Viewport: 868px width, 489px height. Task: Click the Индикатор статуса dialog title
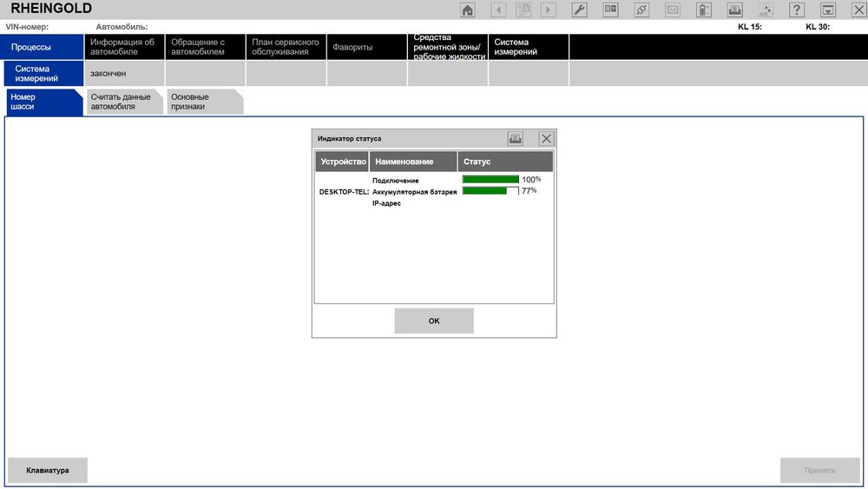[x=349, y=138]
